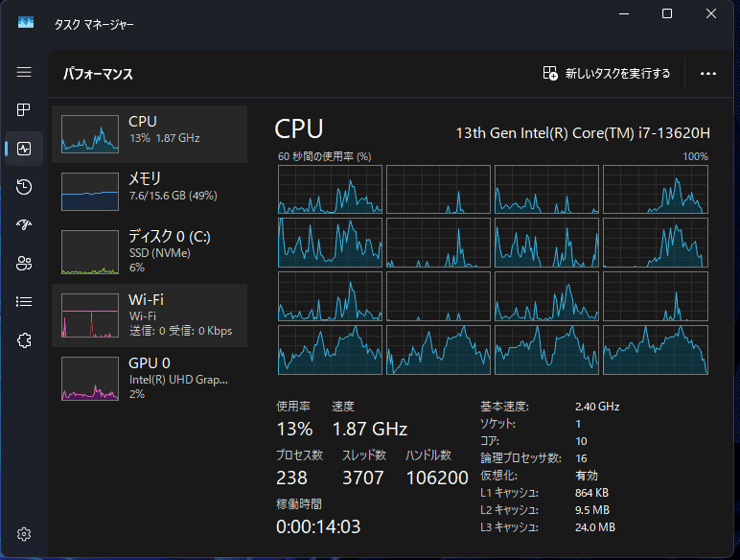Maximize the Task Manager window
The image size is (740, 560).
coord(667,13)
